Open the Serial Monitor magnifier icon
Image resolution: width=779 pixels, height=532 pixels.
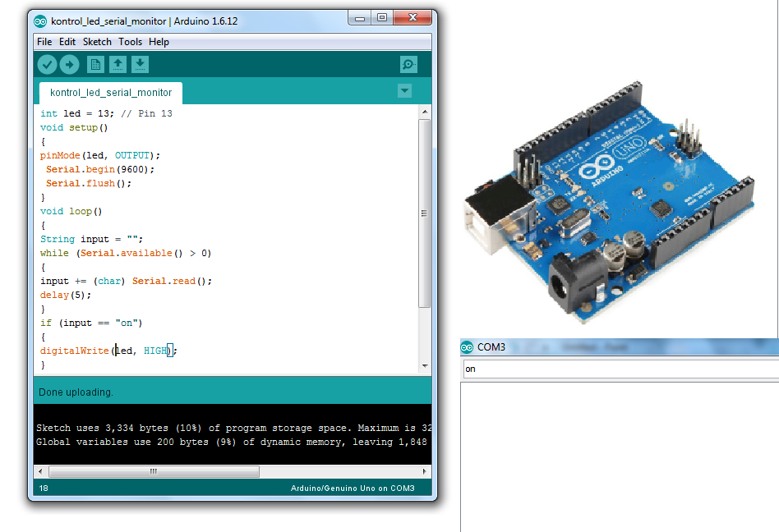coord(408,65)
